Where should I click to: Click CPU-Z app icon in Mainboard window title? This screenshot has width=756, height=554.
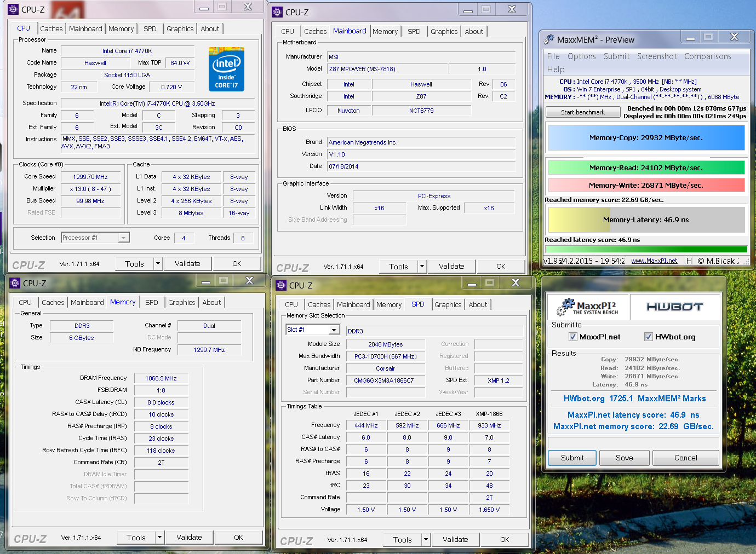pos(277,12)
